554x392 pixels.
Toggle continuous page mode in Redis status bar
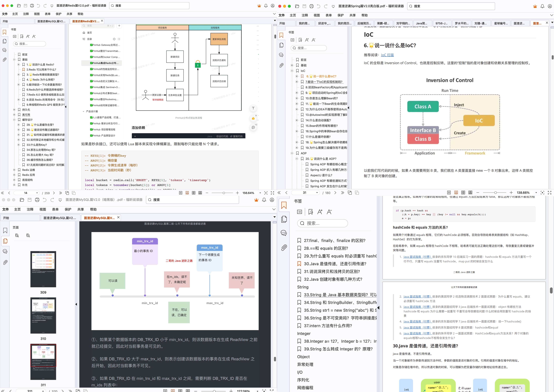click(187, 193)
